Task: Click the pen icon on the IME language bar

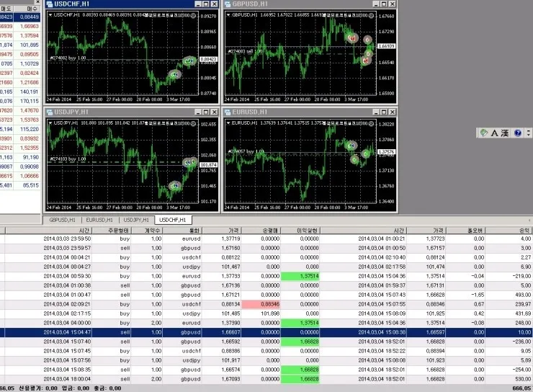Action: [483, 133]
